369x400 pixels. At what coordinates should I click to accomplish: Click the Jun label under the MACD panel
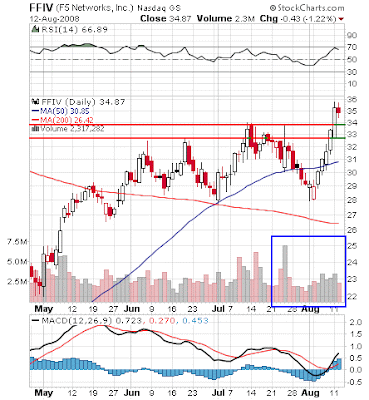132,393
